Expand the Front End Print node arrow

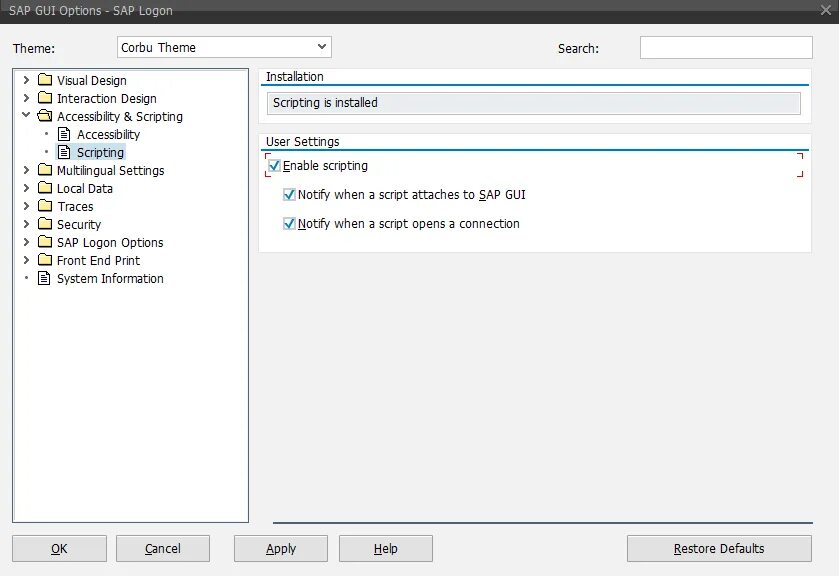click(x=26, y=260)
